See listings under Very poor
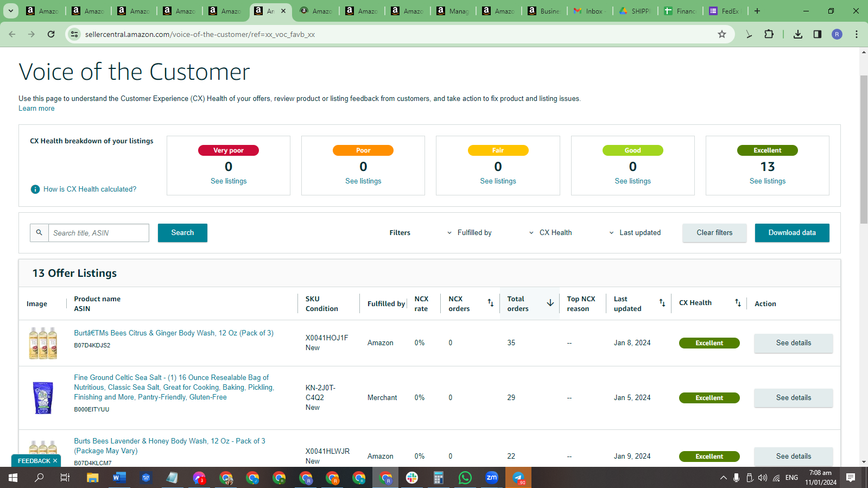 [x=229, y=181]
